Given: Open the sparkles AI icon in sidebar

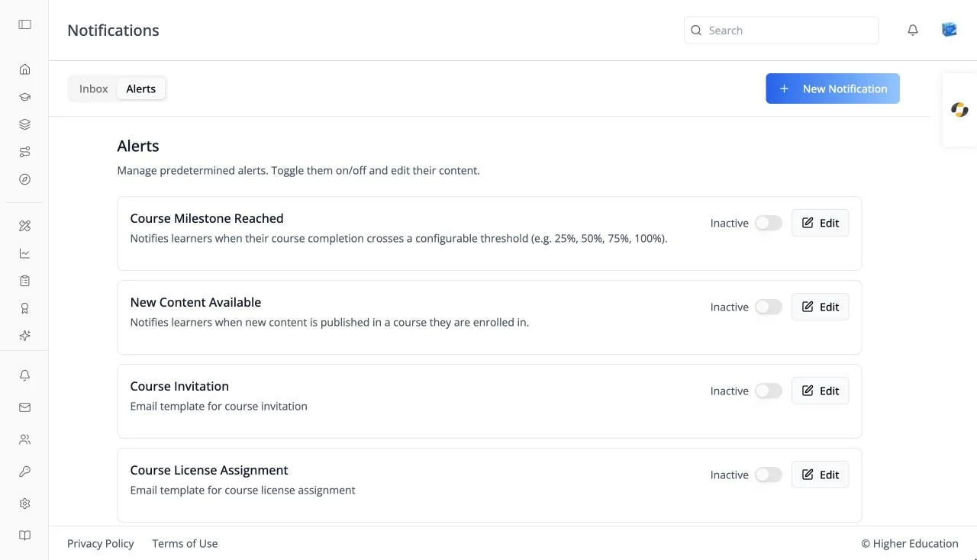Looking at the screenshot, I should point(24,336).
